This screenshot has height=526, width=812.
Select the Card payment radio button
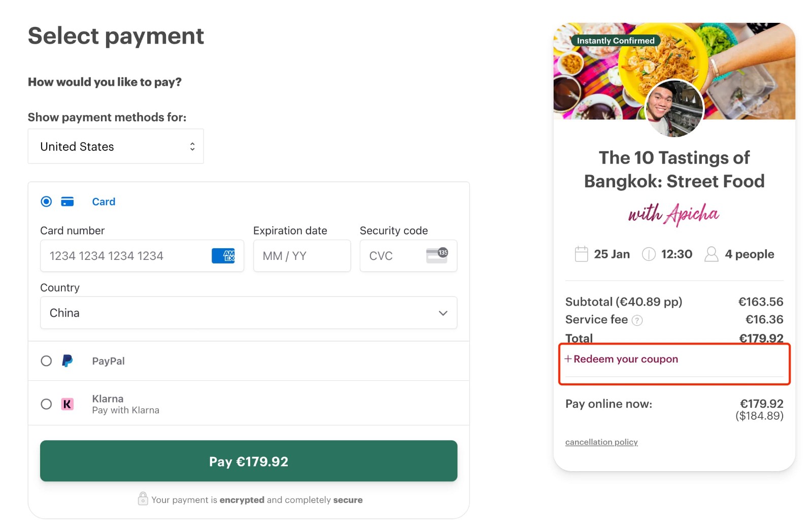(46, 201)
